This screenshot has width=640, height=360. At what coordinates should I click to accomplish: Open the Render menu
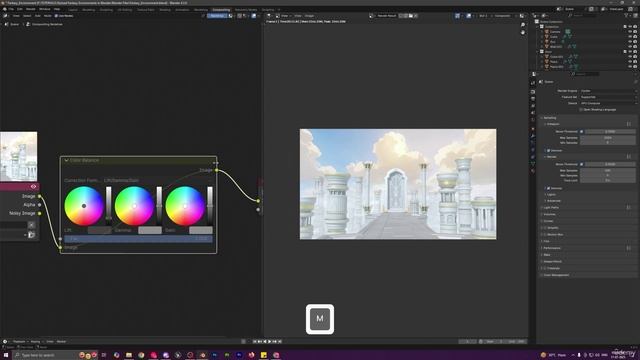pos(31,9)
